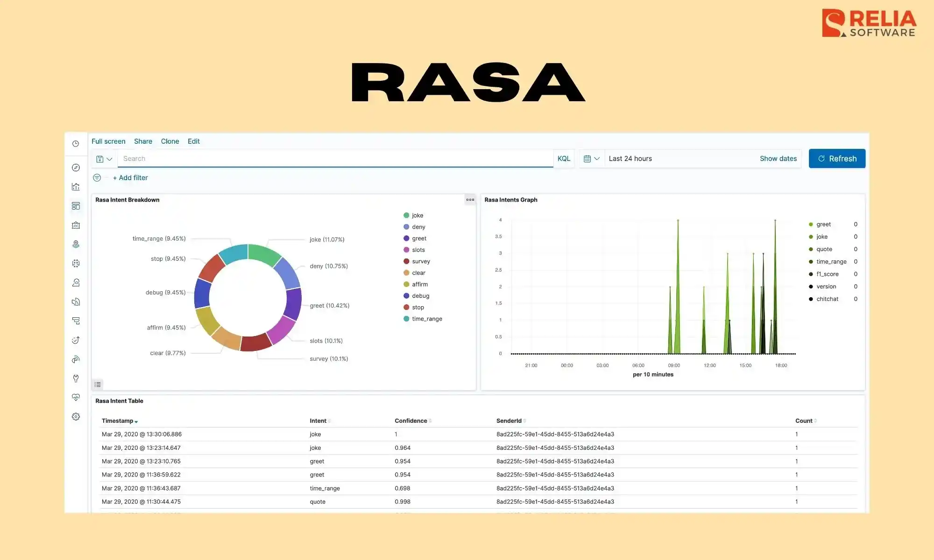Click the Show dates link
The height and width of the screenshot is (560, 934).
tap(778, 159)
